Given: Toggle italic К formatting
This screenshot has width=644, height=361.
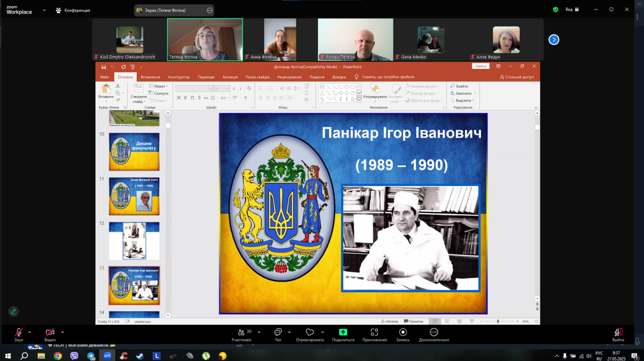Looking at the screenshot, I should click(x=185, y=98).
